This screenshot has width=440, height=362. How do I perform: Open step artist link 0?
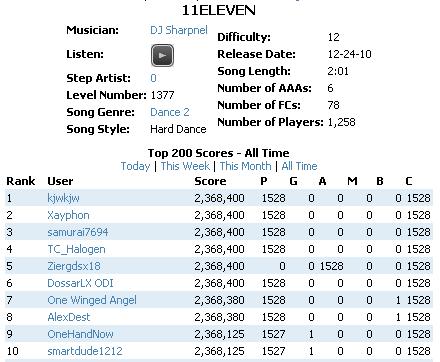pos(153,78)
